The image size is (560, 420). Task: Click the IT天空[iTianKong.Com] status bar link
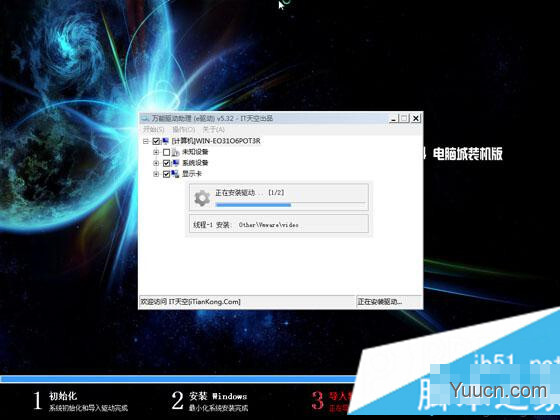pyautogui.click(x=205, y=302)
